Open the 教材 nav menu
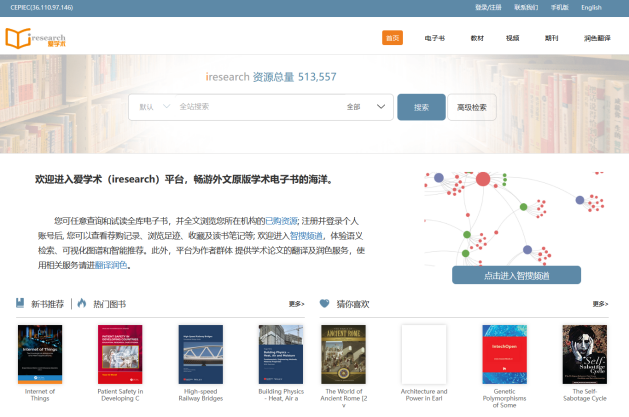 point(477,38)
